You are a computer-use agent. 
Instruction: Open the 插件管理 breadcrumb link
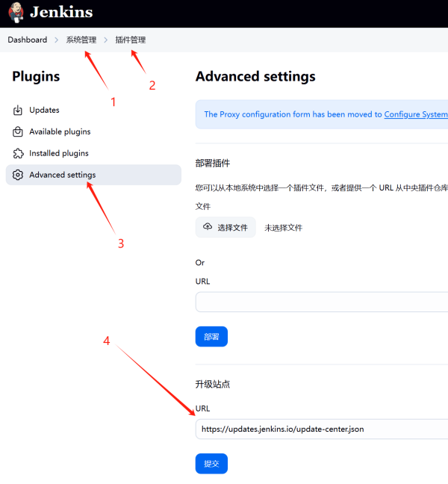(131, 40)
